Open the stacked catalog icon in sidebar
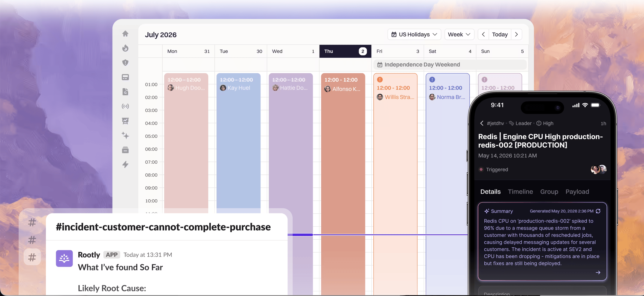The image size is (644, 296). (125, 150)
